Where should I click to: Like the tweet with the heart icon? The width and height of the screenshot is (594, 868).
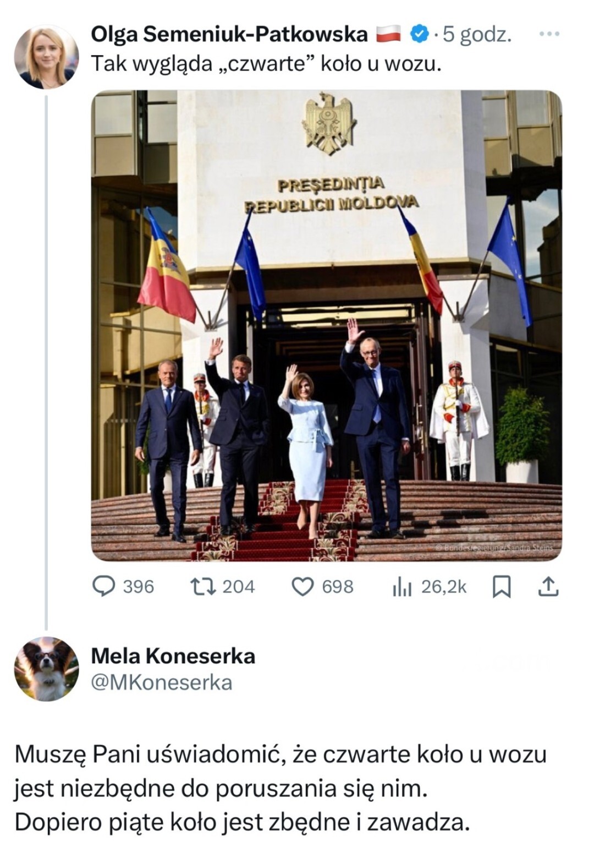[x=302, y=587]
